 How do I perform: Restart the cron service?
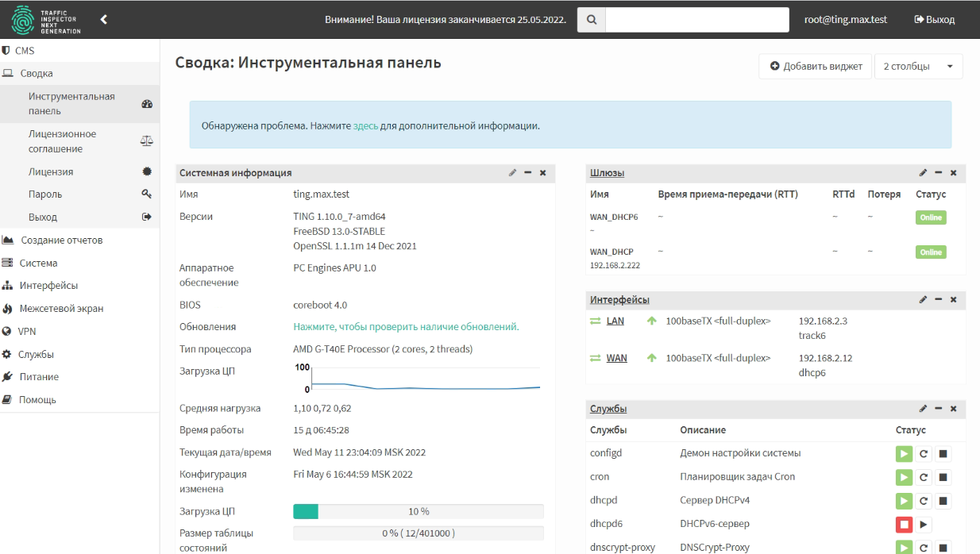point(924,477)
